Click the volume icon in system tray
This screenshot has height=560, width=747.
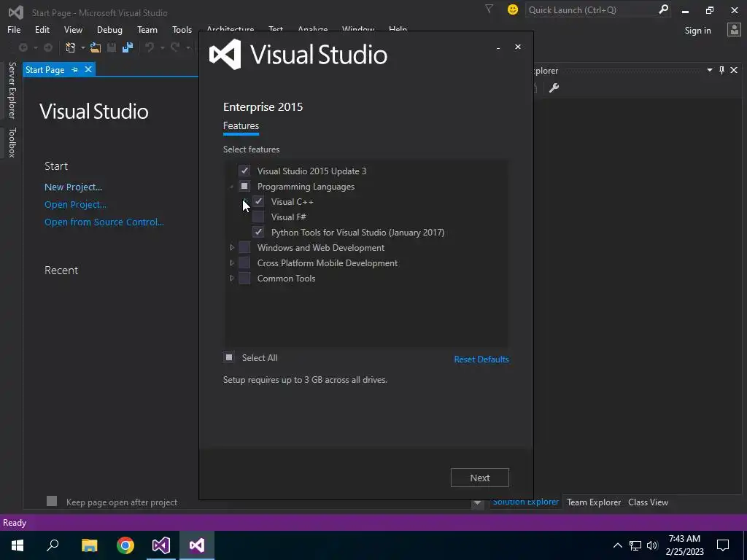tap(652, 545)
